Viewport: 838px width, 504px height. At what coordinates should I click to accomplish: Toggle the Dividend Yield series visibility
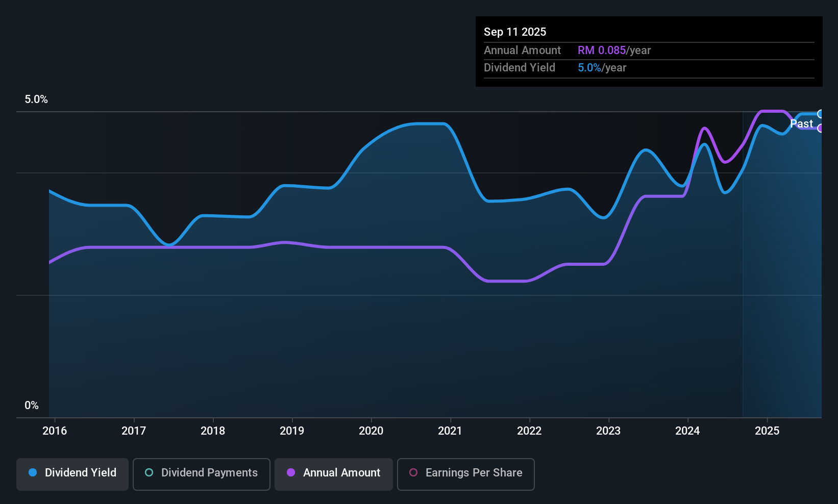(x=72, y=474)
